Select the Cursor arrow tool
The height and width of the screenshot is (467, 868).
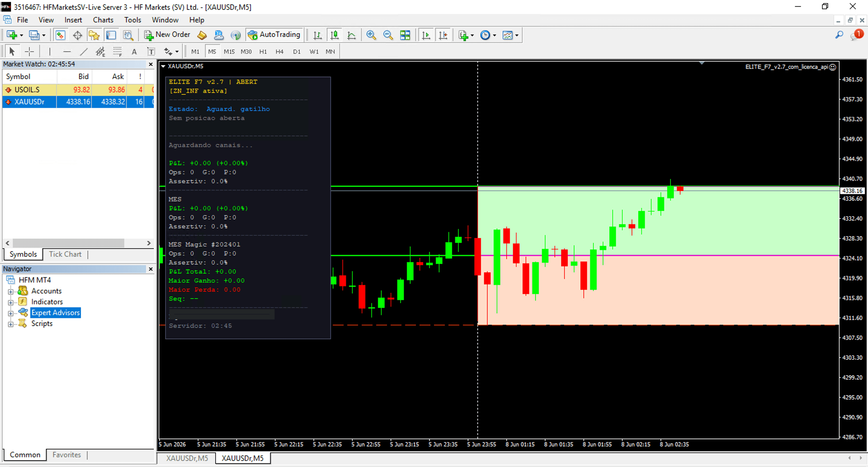(x=12, y=52)
